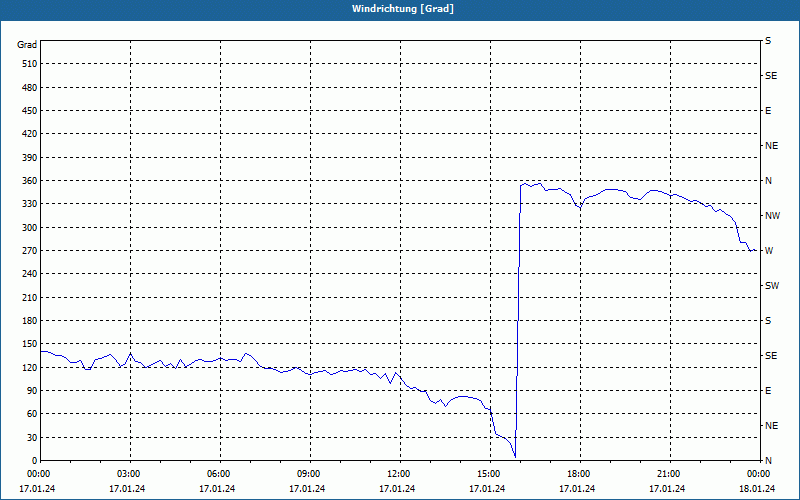Image resolution: width=800 pixels, height=500 pixels.
Task: Select the 18:00 time label
Action: [580, 474]
